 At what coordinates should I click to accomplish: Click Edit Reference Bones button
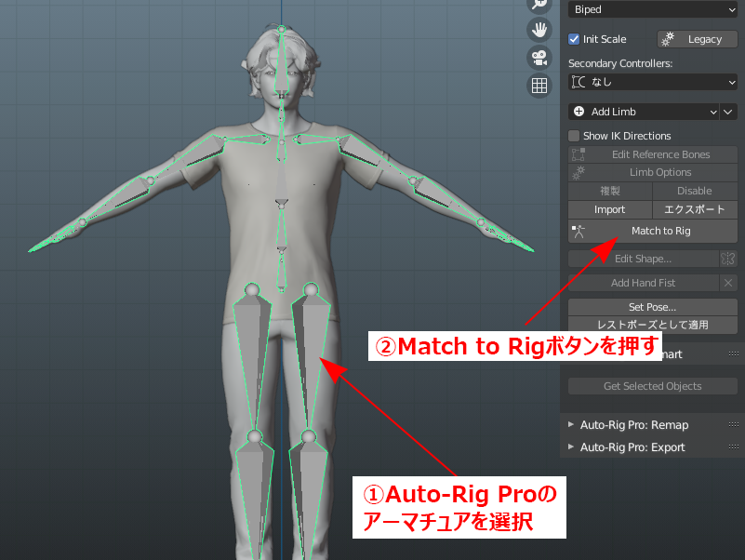click(x=653, y=154)
